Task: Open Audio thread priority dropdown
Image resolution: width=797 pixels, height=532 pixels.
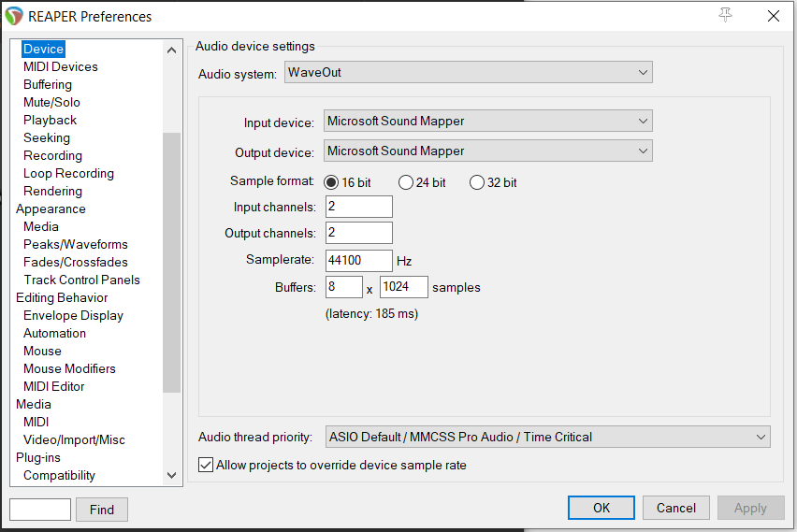Action: click(x=548, y=437)
